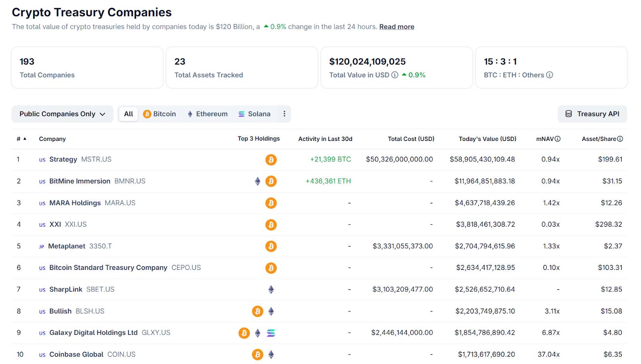Choose the Solana filter tab
Viewport: 641px width, 364px height.
click(254, 114)
